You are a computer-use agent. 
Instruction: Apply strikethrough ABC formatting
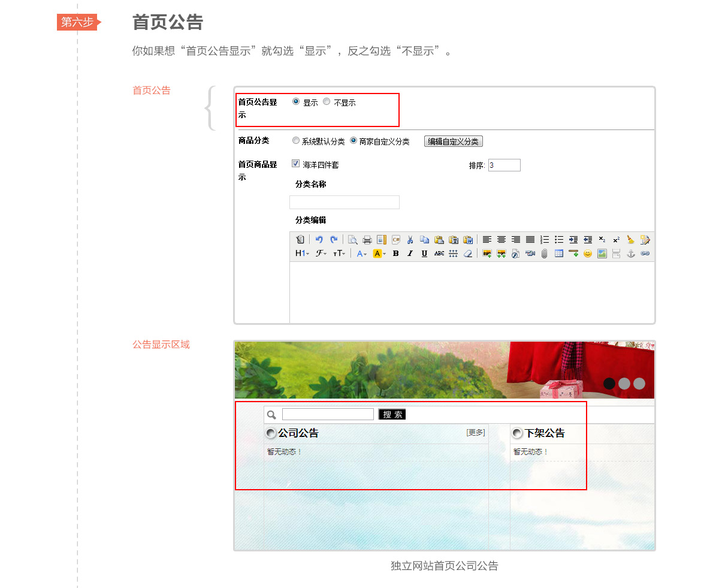coord(439,254)
